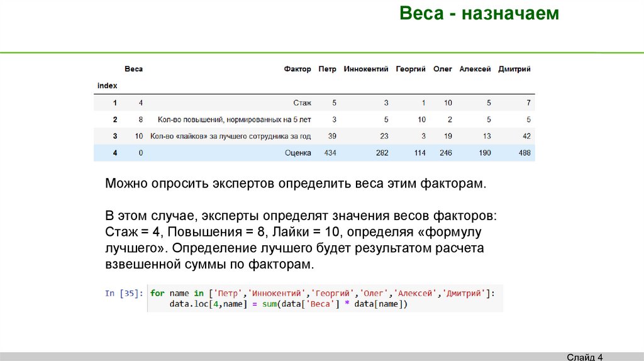This screenshot has height=361, width=644.
Task: Click the "Иннокентий" column header
Action: click(366, 69)
